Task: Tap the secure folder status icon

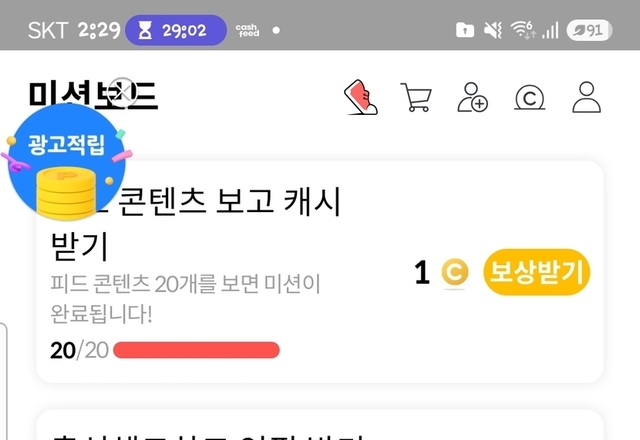Action: point(465,30)
